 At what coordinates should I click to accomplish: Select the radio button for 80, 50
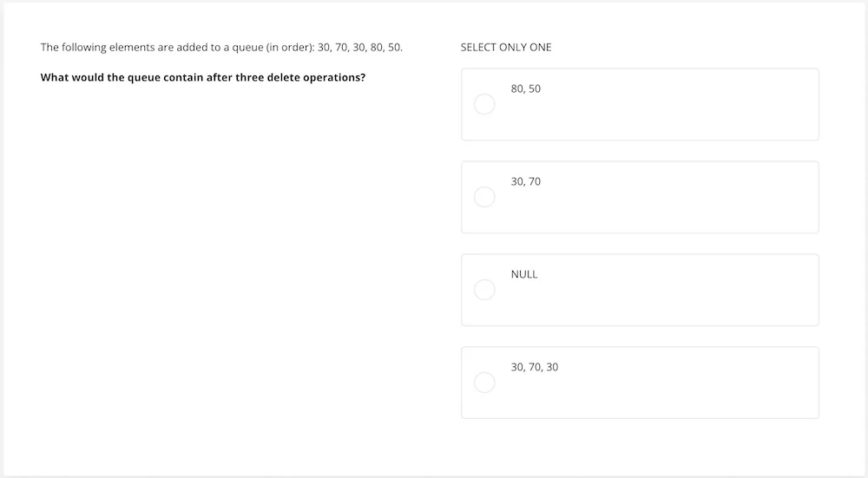coord(484,104)
